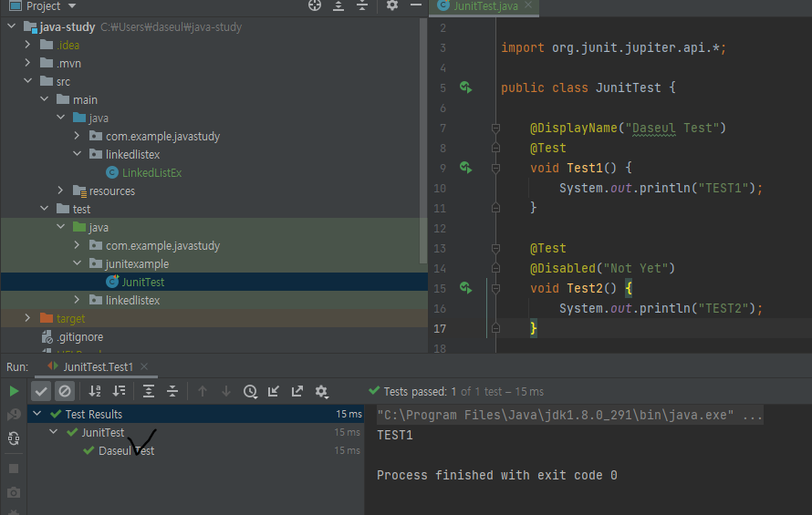Click the locate-in-project crosshair icon
812x515 pixels.
[315, 5]
